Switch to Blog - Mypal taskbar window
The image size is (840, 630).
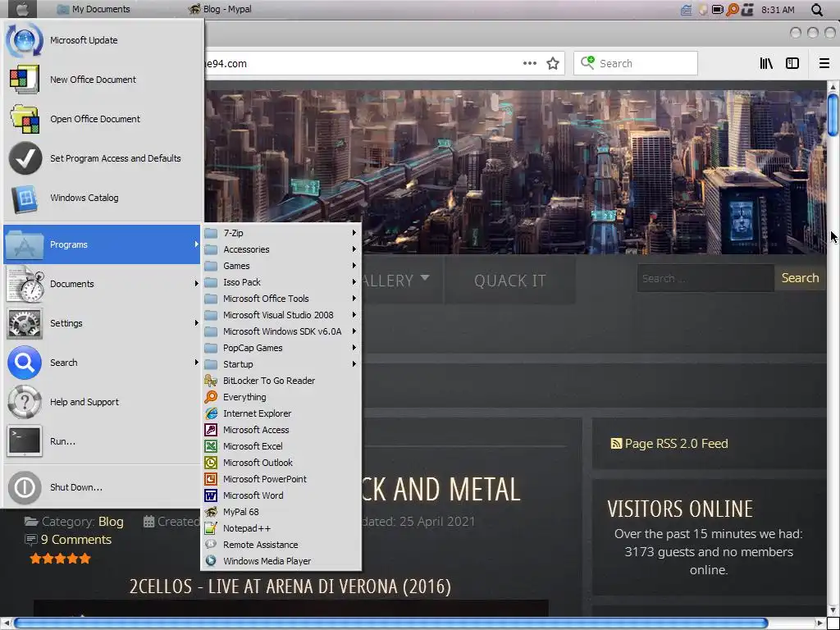220,9
